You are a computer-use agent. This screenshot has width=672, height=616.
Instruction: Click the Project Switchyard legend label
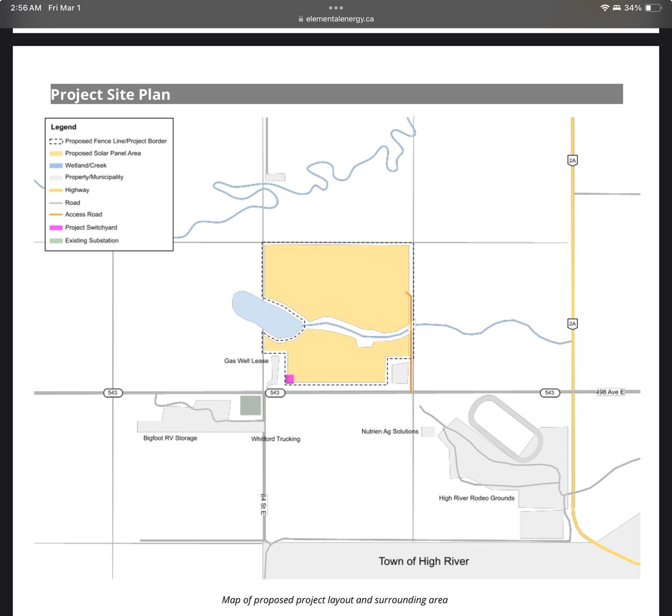91,227
